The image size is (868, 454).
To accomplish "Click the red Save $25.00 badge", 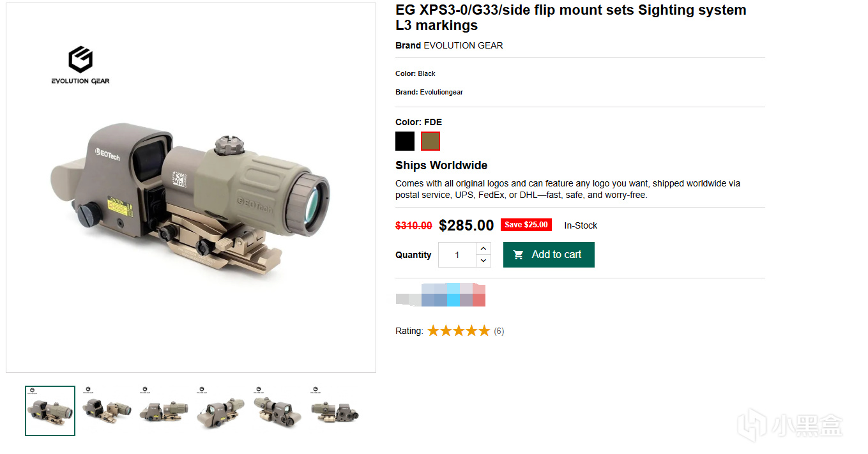I will tap(526, 225).
